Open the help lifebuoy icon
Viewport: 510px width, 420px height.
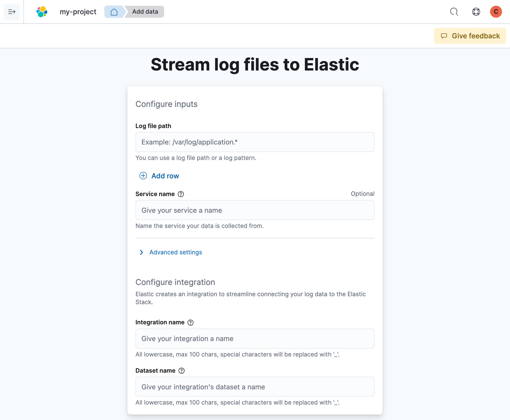pos(476,12)
